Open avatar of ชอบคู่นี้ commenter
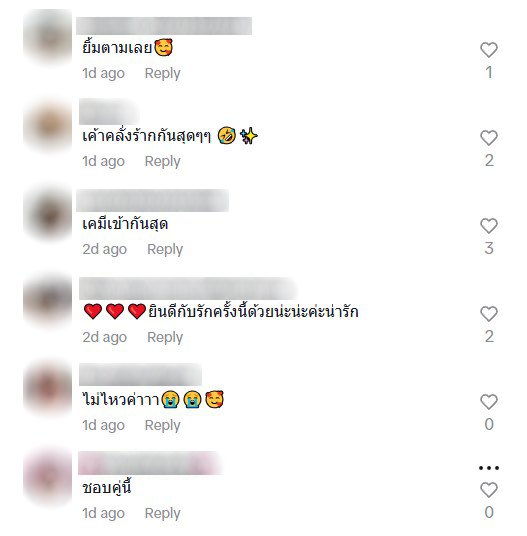Screen dimensions: 527x536 click(48, 477)
